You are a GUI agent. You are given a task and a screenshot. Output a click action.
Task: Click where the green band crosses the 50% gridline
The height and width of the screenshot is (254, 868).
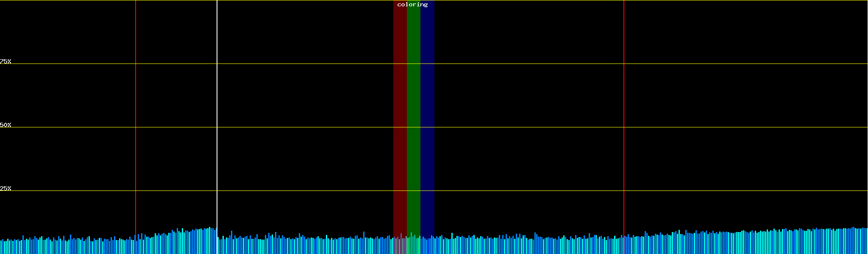point(413,127)
